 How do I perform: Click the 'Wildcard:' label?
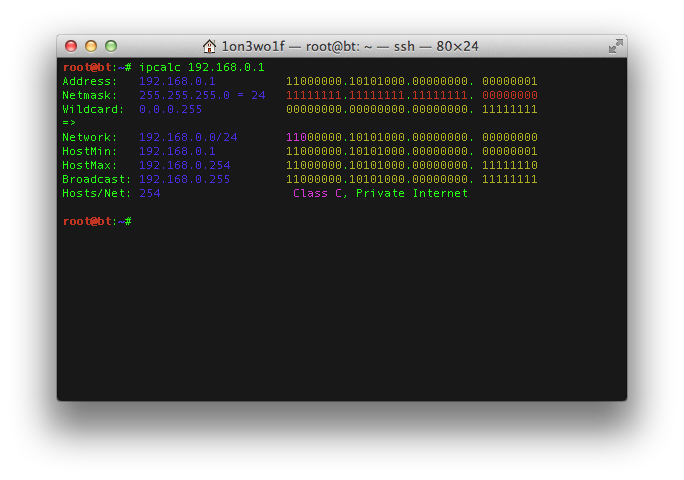[93, 109]
